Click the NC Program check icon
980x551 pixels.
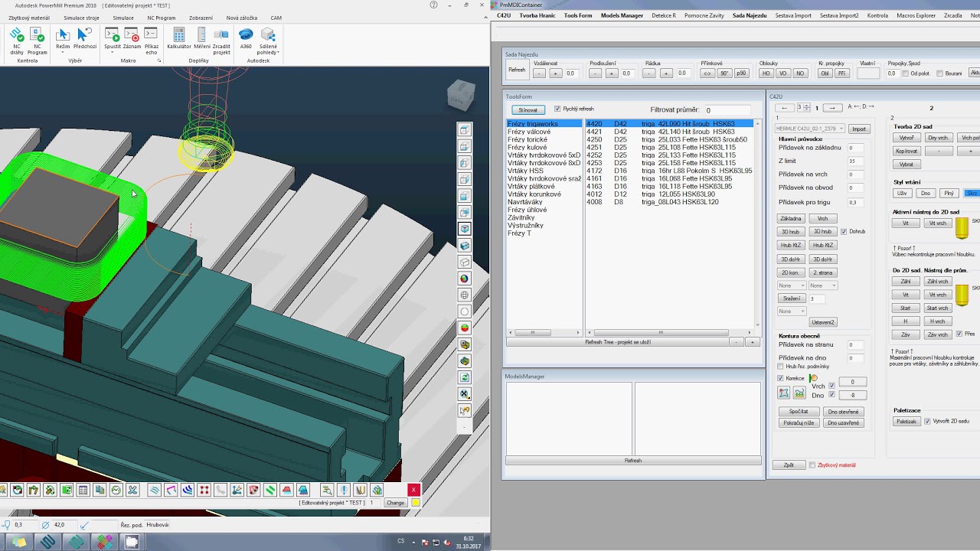pos(37,35)
